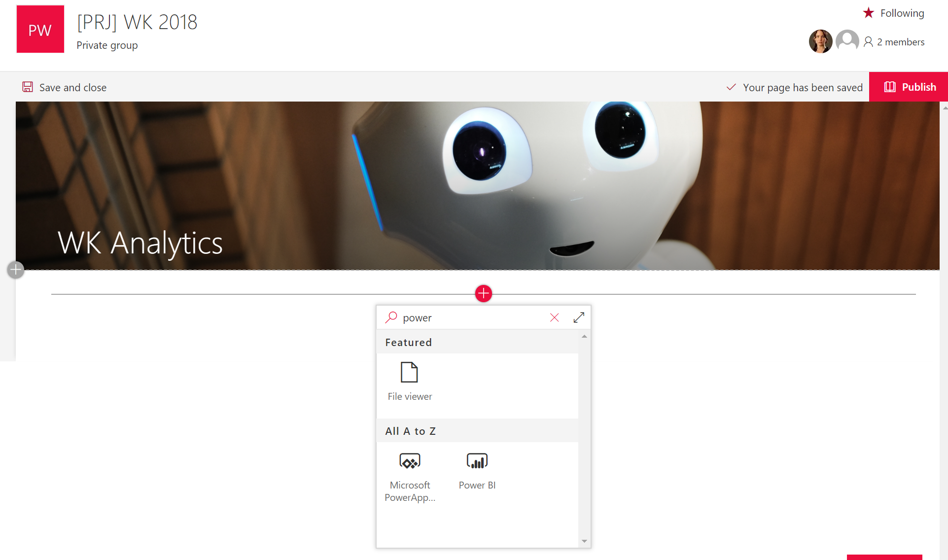This screenshot has width=948, height=560.
Task: Add the Microsoft PowerApps web part
Action: point(410,477)
